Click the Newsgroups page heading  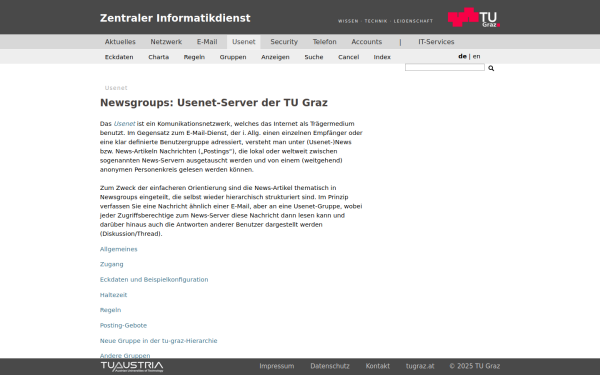(x=214, y=103)
